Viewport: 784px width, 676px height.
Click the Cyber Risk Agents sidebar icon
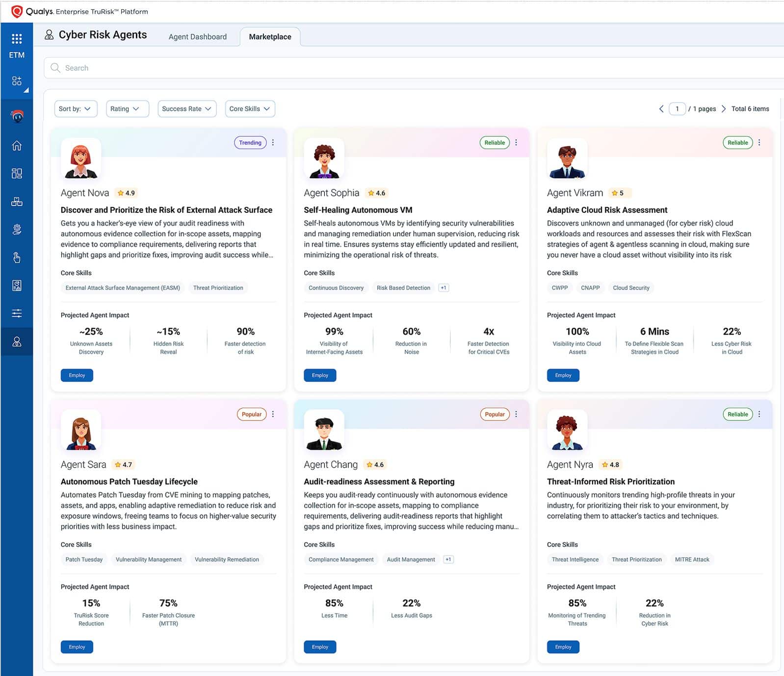[17, 342]
